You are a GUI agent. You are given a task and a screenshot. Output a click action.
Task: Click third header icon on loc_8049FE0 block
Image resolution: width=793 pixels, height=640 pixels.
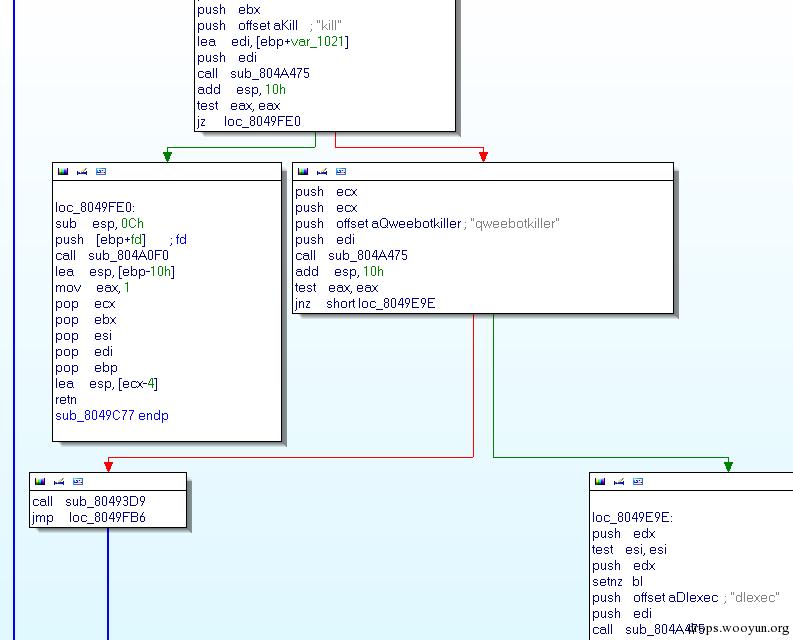tap(101, 172)
